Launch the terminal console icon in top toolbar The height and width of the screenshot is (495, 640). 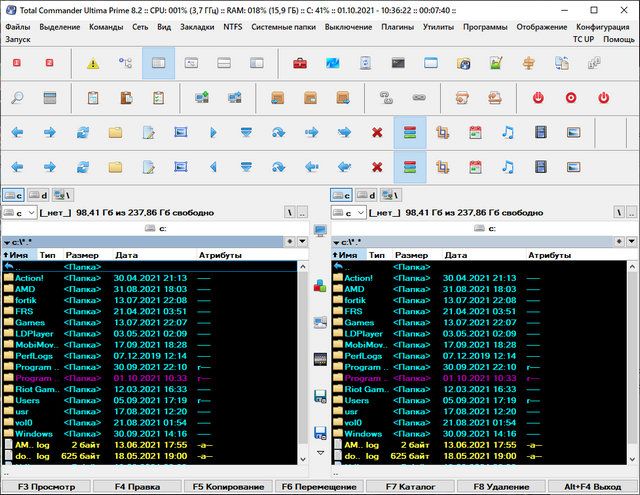tap(398, 63)
